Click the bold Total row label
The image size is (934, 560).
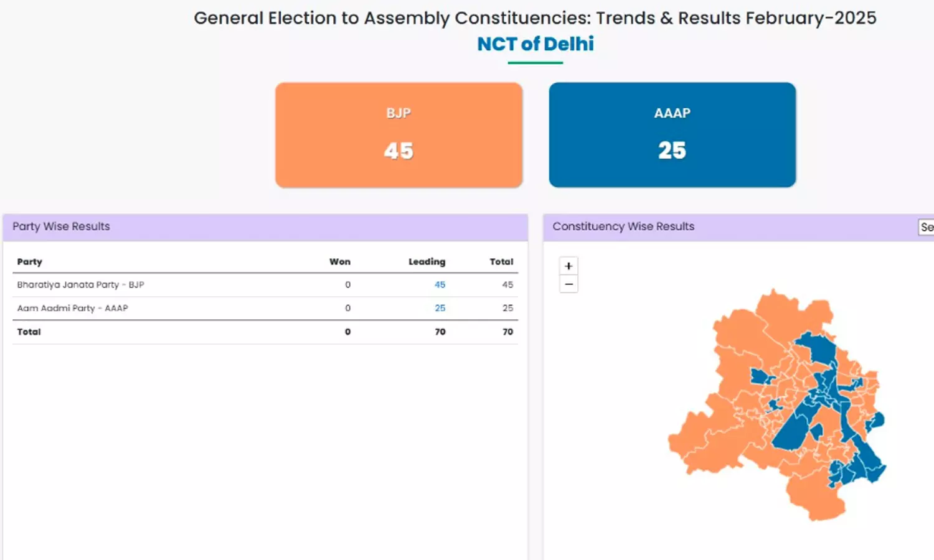pos(29,332)
